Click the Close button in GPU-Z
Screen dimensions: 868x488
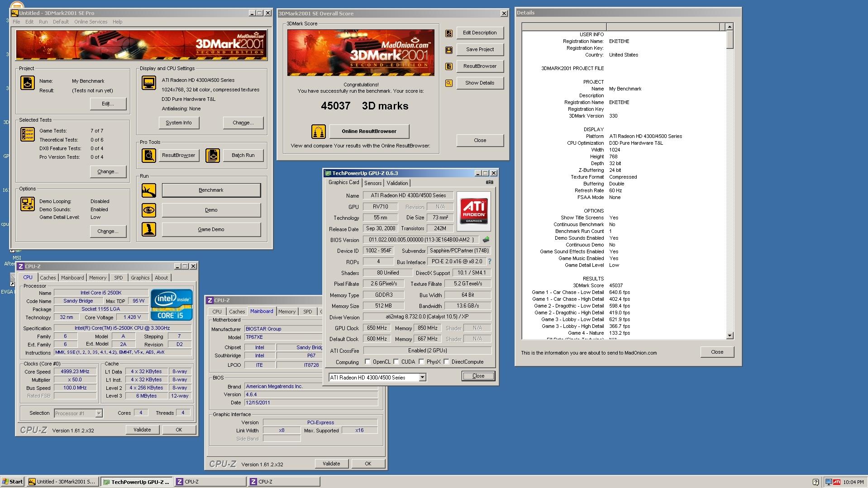(478, 376)
